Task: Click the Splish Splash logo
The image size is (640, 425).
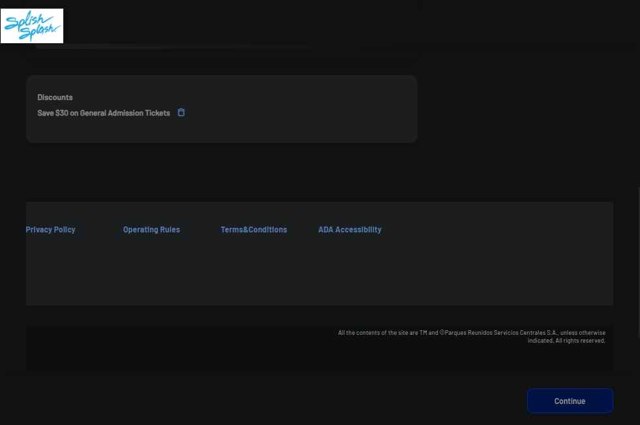Action: coord(32,26)
